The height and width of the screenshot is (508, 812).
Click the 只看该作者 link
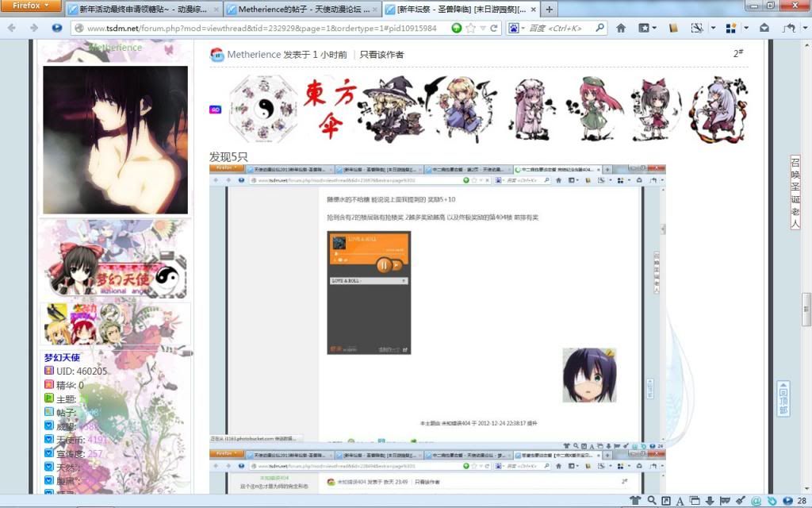pos(381,55)
